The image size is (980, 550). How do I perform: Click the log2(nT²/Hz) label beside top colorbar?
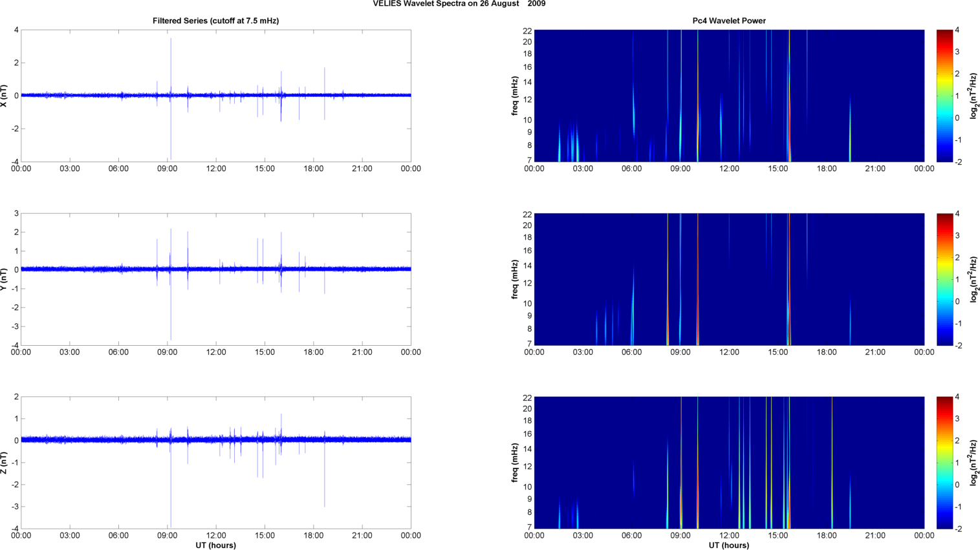pos(973,96)
